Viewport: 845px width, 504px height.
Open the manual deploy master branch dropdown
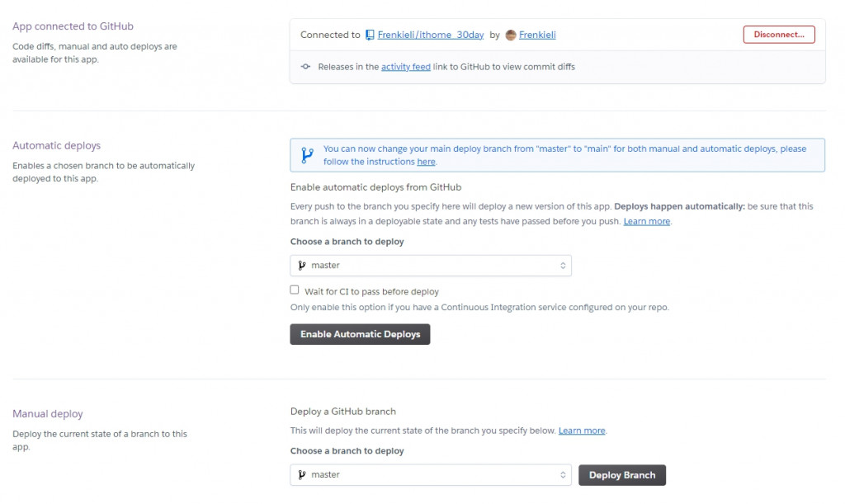pyautogui.click(x=430, y=475)
